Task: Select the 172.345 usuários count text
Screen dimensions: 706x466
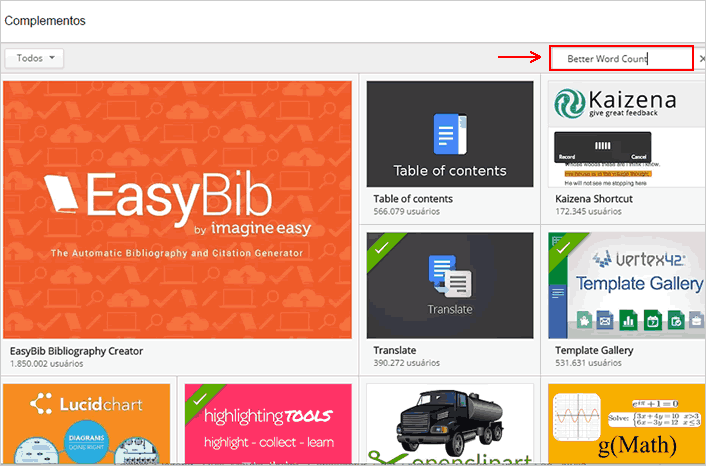Action: [588, 211]
